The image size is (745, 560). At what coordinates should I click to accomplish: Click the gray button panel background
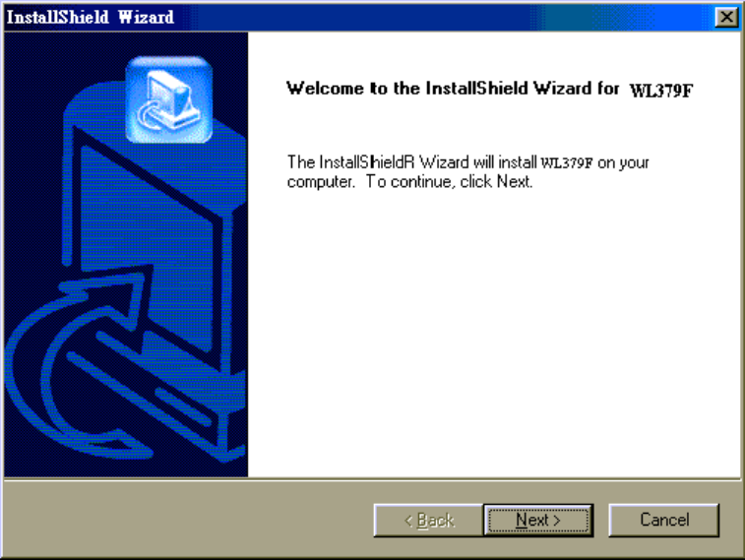(x=190, y=519)
